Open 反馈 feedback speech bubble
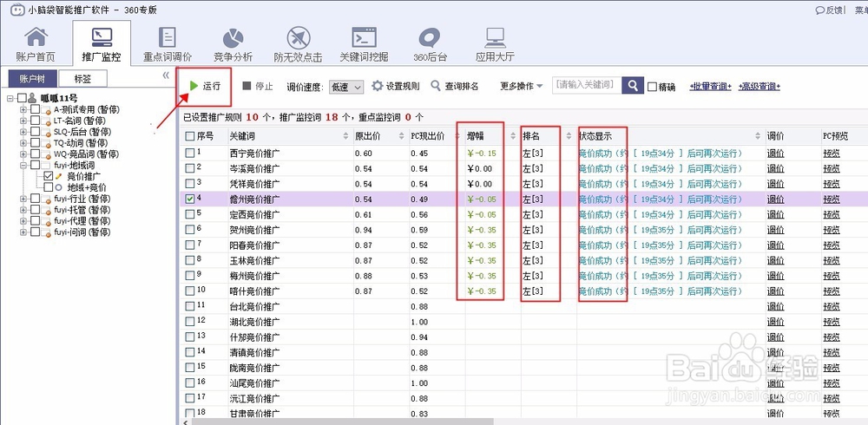The image size is (868, 425). pos(829,10)
